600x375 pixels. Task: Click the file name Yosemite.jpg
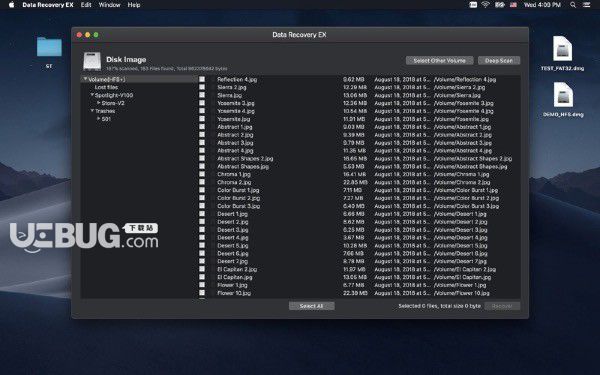234,119
